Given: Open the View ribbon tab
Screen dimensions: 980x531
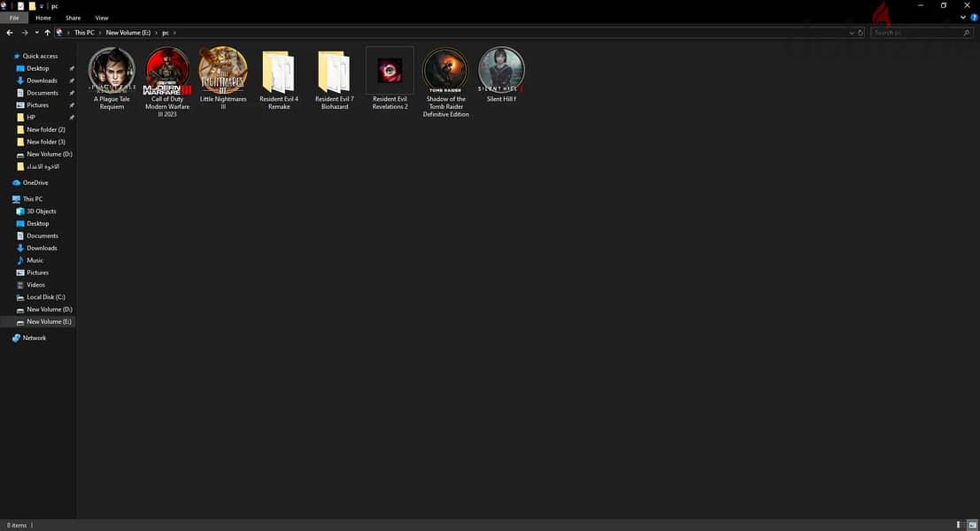Looking at the screenshot, I should point(102,18).
